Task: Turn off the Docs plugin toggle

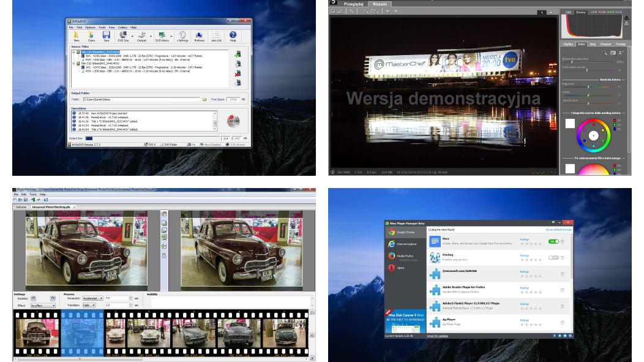Action: [x=553, y=241]
